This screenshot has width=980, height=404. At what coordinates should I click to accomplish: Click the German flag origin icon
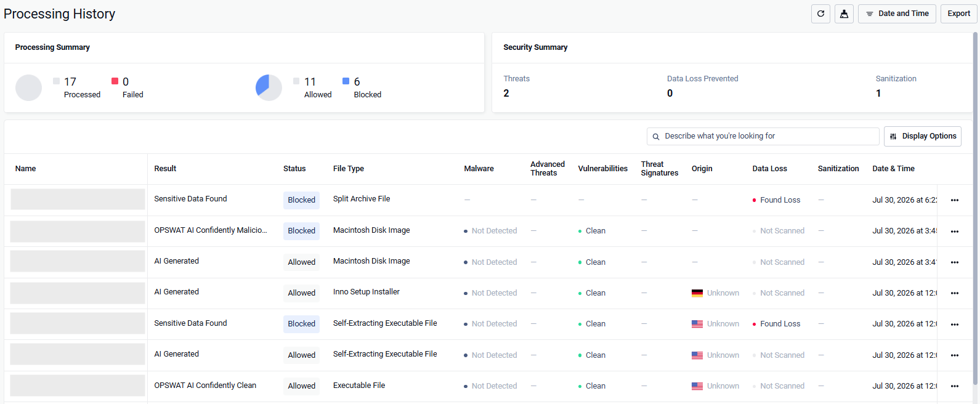[697, 293]
